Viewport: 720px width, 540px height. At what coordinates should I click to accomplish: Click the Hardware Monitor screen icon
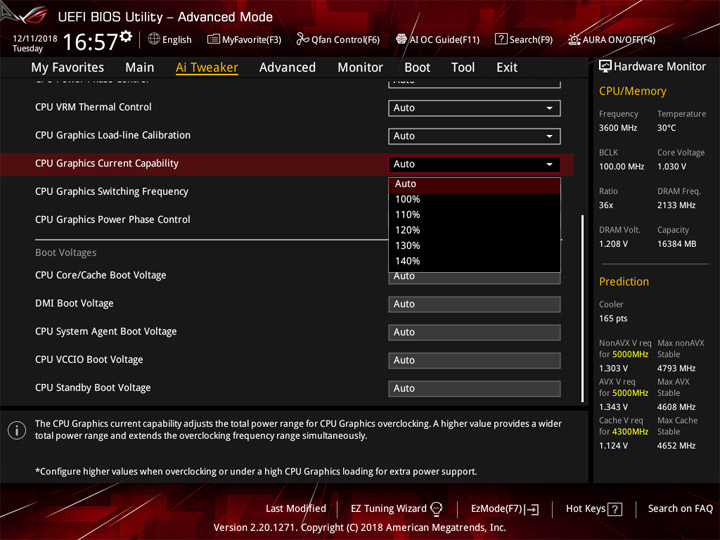click(x=605, y=67)
